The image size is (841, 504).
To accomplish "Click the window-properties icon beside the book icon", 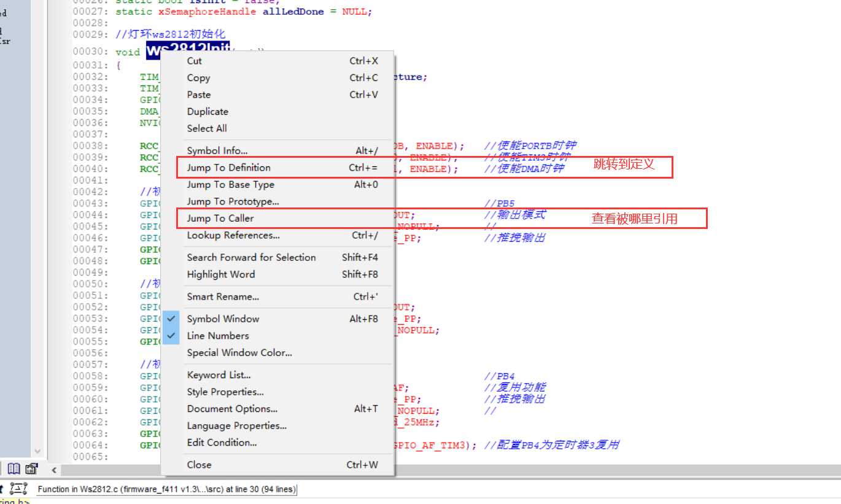I will [31, 469].
